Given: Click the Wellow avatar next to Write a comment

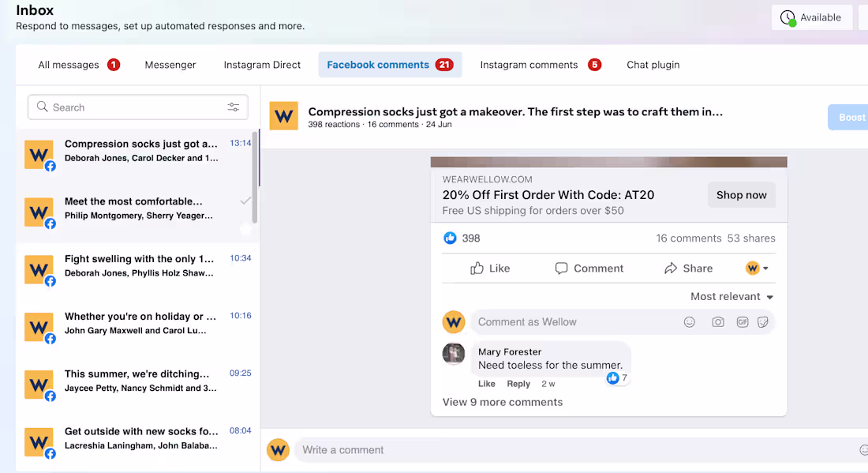Looking at the screenshot, I should tap(278, 450).
